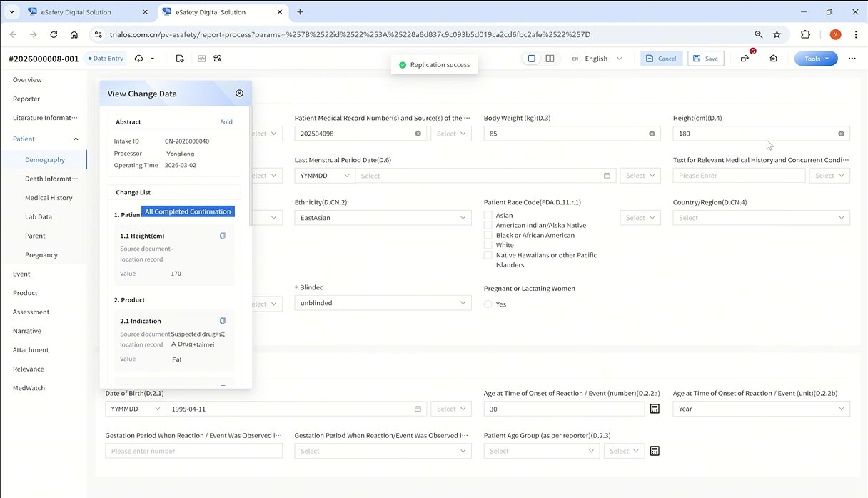Check the Asian race checkbox
This screenshot has width=868, height=498.
tap(488, 215)
